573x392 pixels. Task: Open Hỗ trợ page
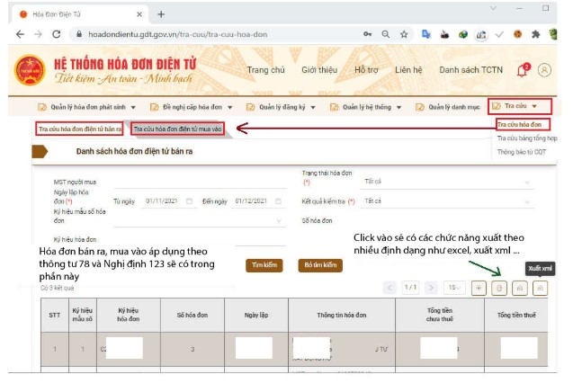pyautogui.click(x=366, y=70)
